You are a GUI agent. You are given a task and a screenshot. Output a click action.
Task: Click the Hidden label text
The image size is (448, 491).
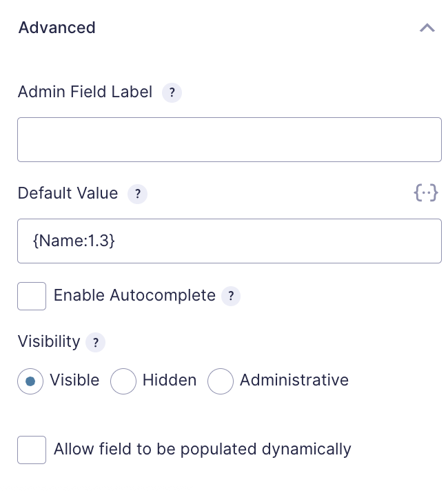coord(170,380)
